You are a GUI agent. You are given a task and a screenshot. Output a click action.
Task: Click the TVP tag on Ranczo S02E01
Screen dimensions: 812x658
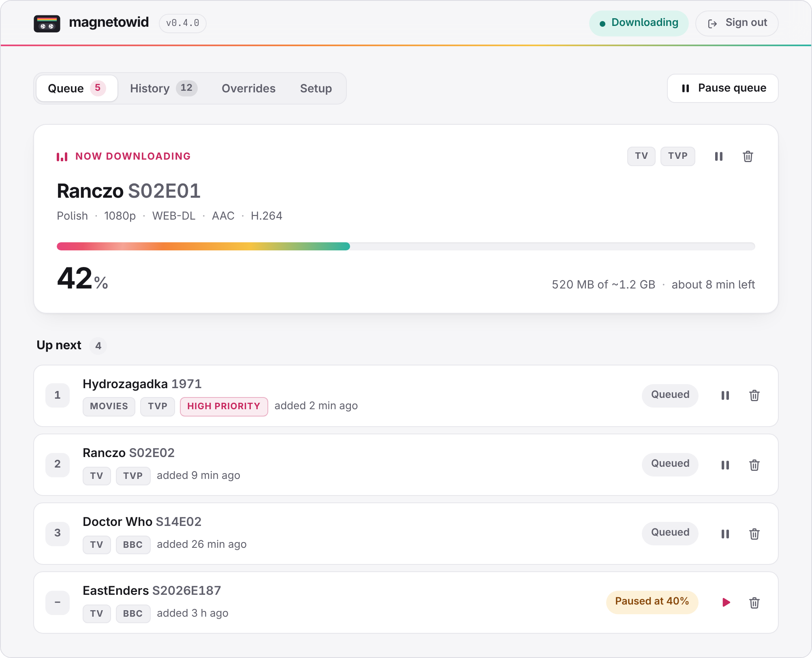pyautogui.click(x=678, y=156)
